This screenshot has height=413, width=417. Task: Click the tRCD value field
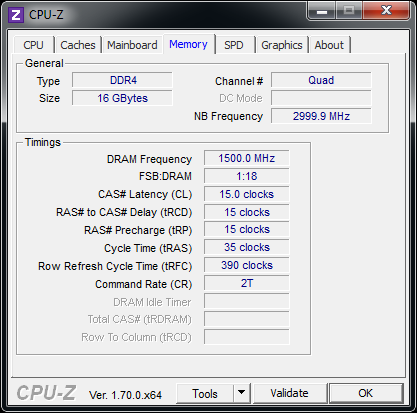[247, 212]
